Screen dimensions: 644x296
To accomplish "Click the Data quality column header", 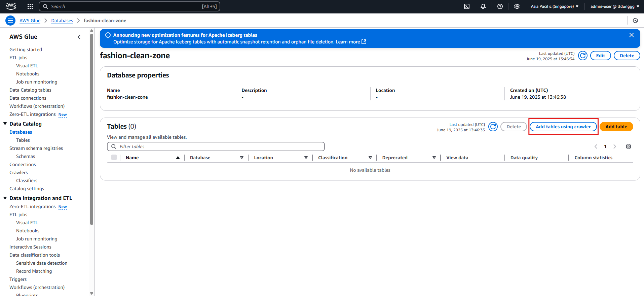I will coord(524,158).
